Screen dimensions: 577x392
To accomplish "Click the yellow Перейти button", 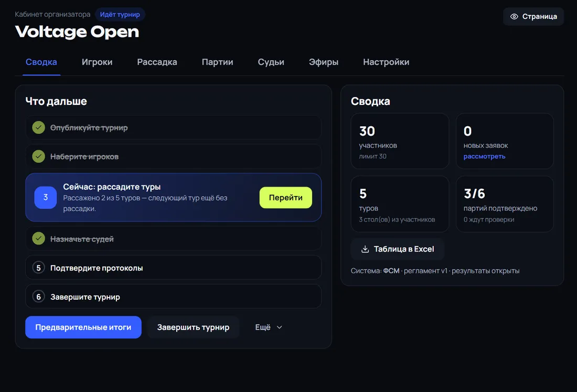I will pyautogui.click(x=285, y=198).
